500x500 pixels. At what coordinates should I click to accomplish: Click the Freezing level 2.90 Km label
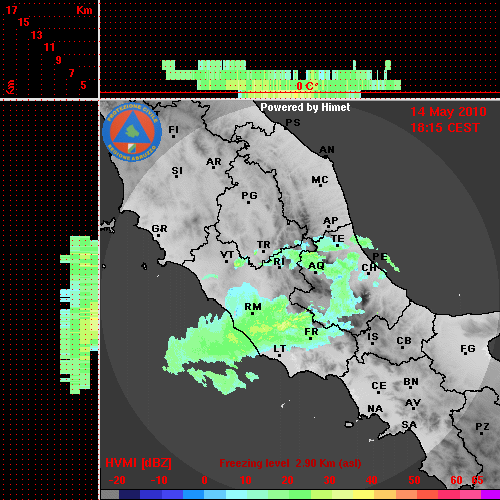(x=290, y=463)
